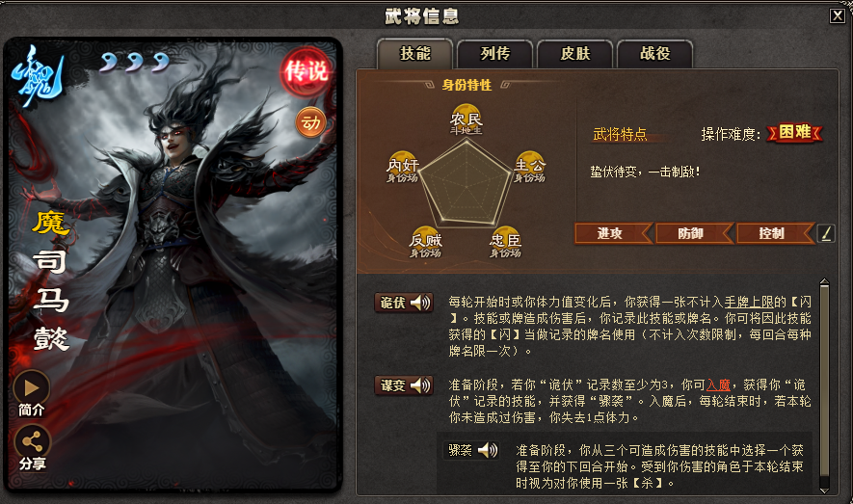
Task: Follow the 入魔 red link
Action: [x=718, y=385]
